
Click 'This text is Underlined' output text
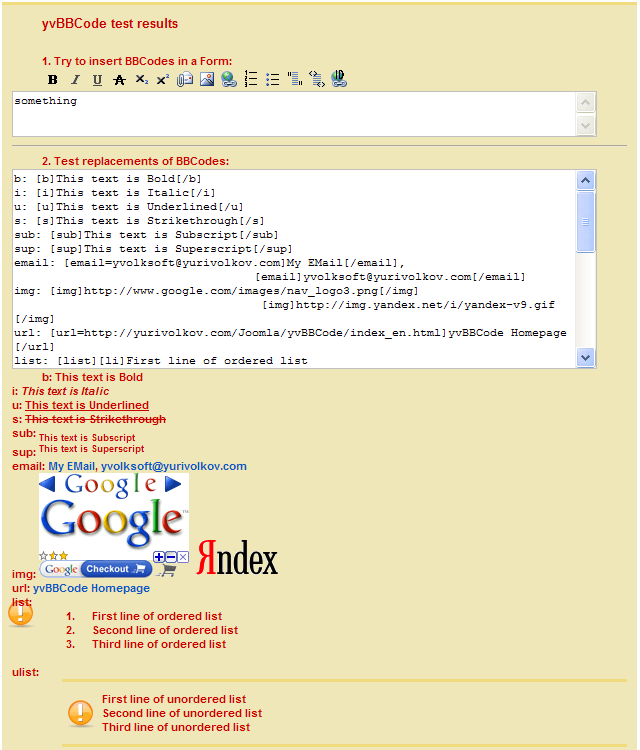tap(87, 405)
